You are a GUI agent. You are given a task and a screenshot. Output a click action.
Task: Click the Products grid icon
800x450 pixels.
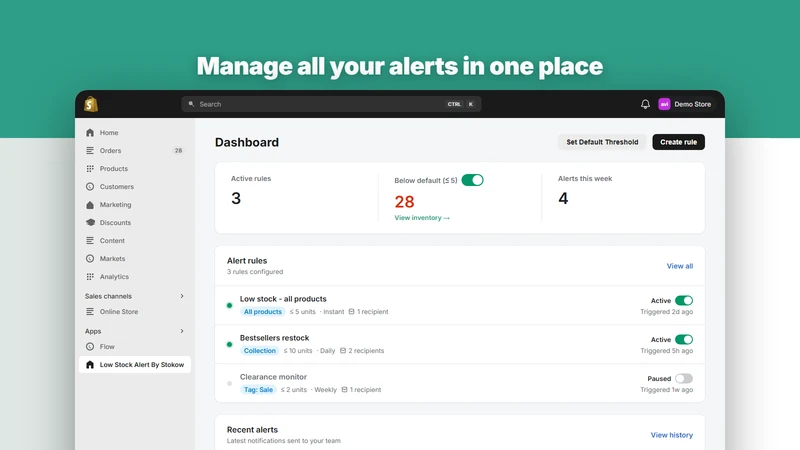90,168
